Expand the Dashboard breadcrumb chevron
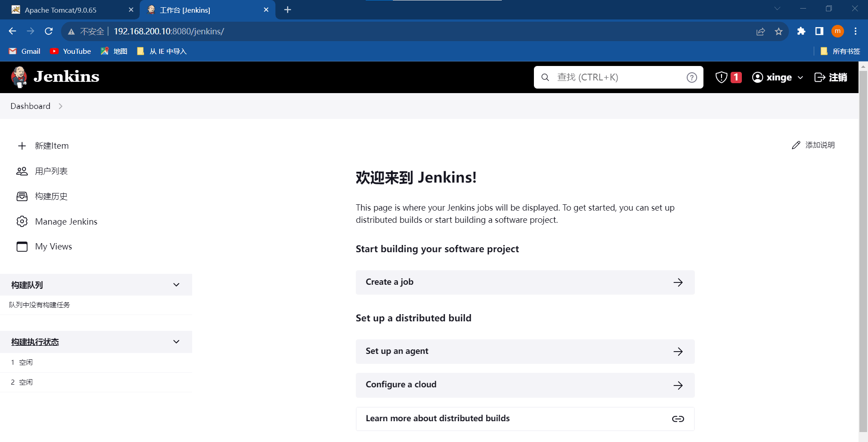This screenshot has height=442, width=868. coord(61,106)
